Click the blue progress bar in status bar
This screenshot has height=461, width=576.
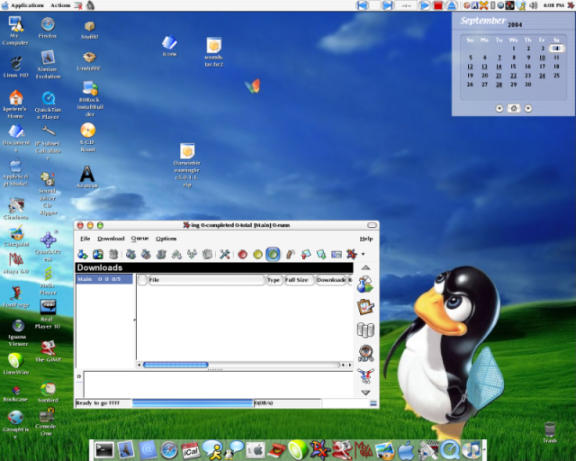(x=192, y=403)
